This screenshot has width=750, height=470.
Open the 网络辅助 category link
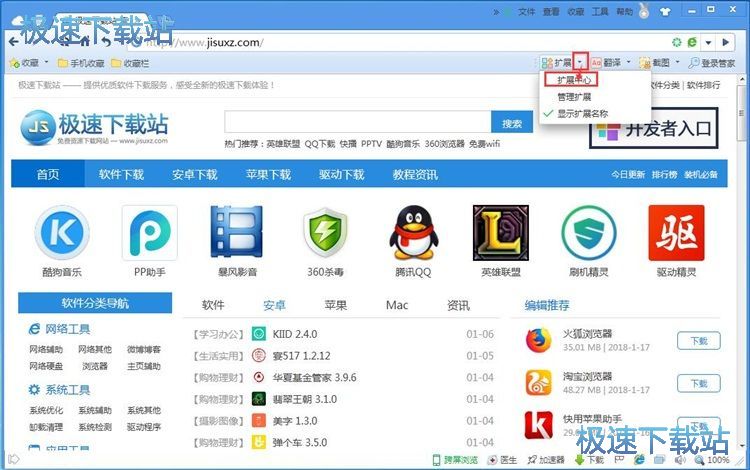point(46,350)
